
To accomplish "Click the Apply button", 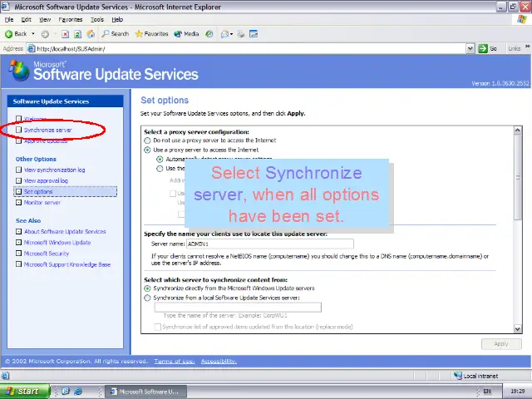I will click(x=501, y=344).
